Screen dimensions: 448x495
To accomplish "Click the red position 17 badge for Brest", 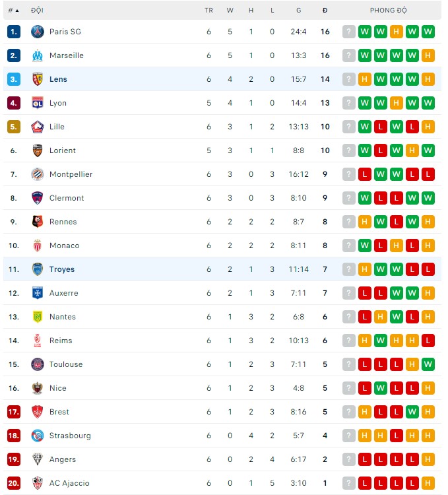I will [x=14, y=412].
